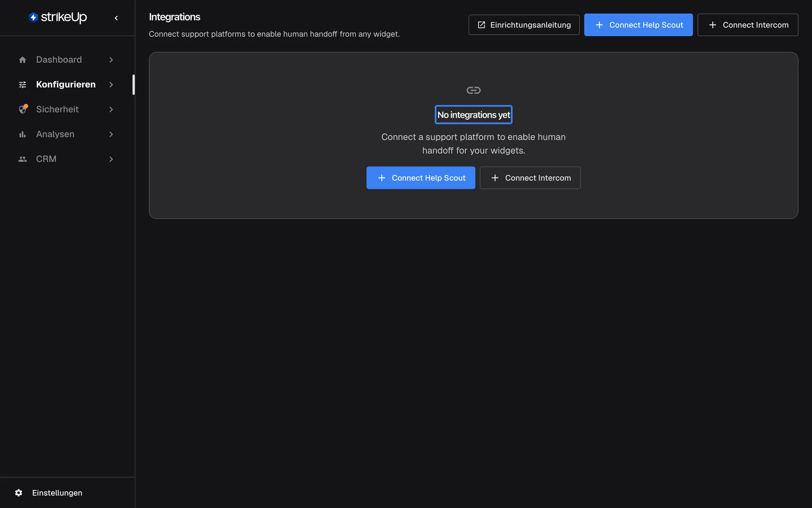Go to Analysen in the sidebar
The image size is (812, 508).
click(x=66, y=134)
